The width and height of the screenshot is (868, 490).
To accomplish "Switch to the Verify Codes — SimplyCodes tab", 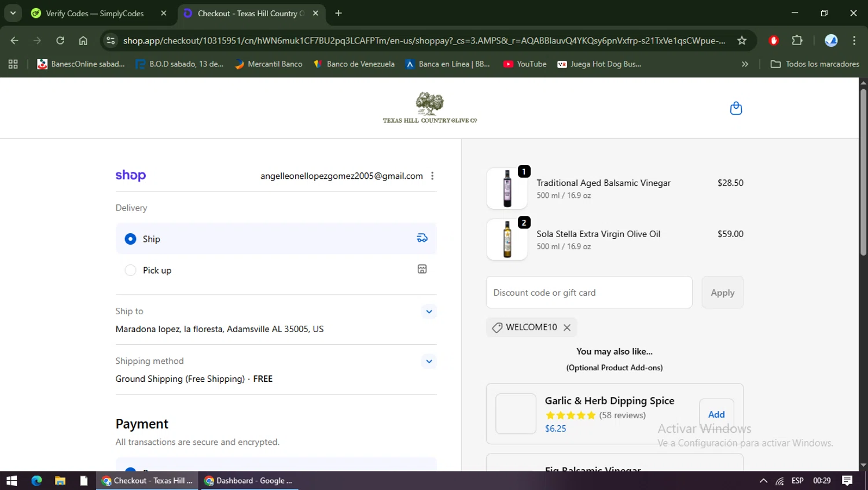I will (95, 13).
